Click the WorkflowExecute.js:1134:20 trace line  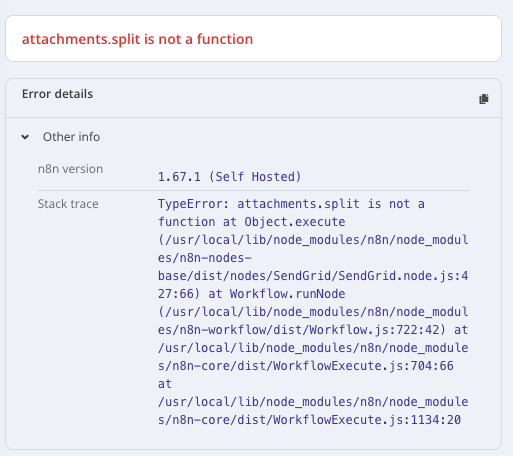coord(309,420)
